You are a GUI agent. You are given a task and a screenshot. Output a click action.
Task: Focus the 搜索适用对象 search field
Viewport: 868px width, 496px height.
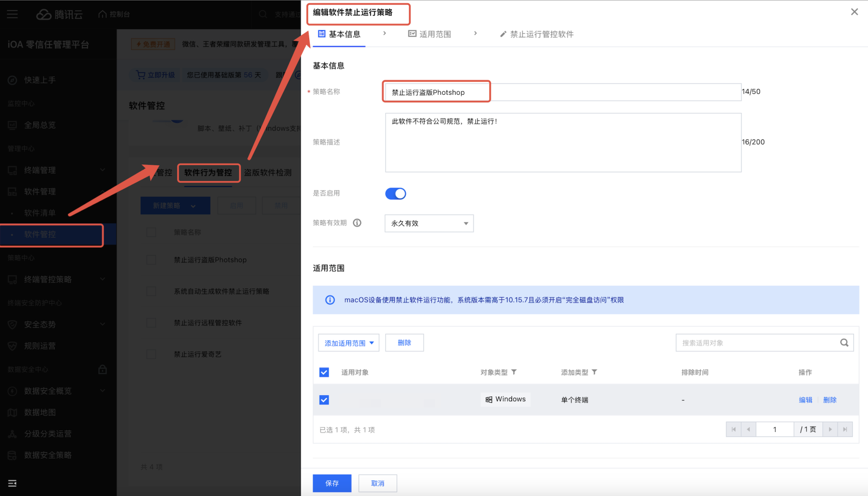[765, 343]
